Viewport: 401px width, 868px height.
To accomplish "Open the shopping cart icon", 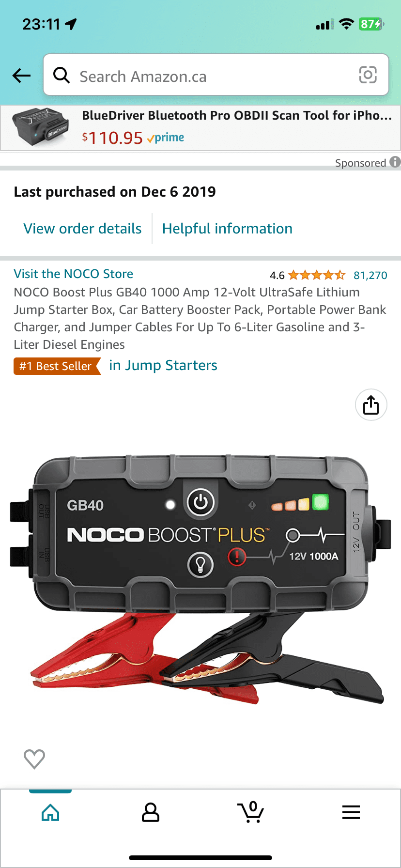I will coord(250,812).
